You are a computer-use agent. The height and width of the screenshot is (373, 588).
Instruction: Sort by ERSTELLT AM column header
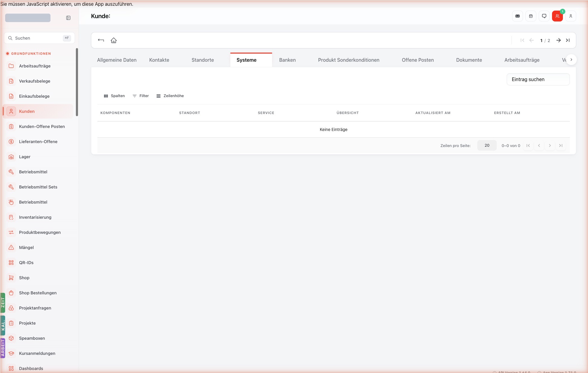(x=507, y=113)
